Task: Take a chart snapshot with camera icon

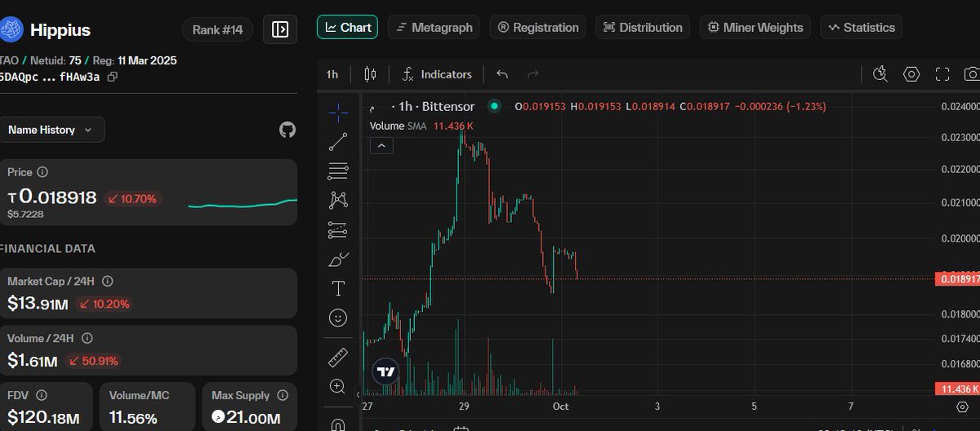Action: pyautogui.click(x=972, y=74)
